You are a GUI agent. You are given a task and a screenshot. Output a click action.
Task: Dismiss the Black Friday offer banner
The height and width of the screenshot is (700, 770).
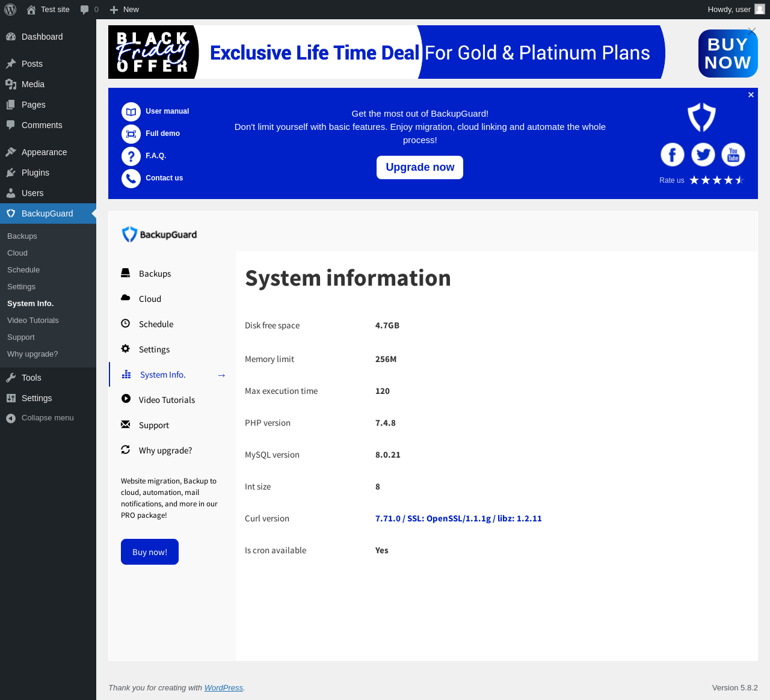pyautogui.click(x=752, y=30)
